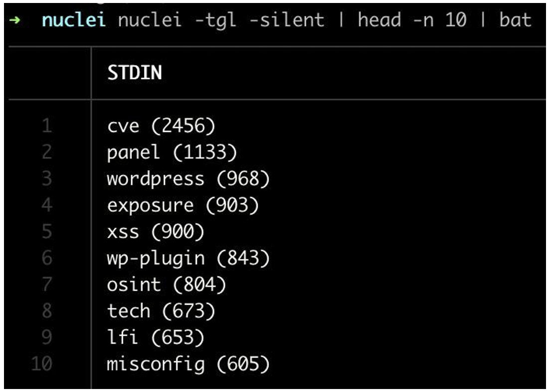The image size is (550, 392).
Task: Click the tech (673) entry
Action: point(161,311)
